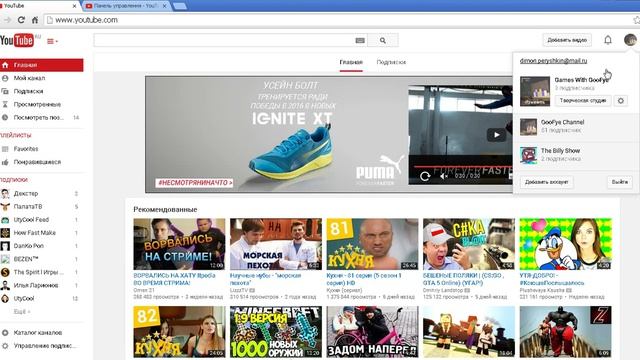Click ПОДПИСКИ section heading in sidebar
This screenshot has width=640, height=360.
(x=14, y=180)
